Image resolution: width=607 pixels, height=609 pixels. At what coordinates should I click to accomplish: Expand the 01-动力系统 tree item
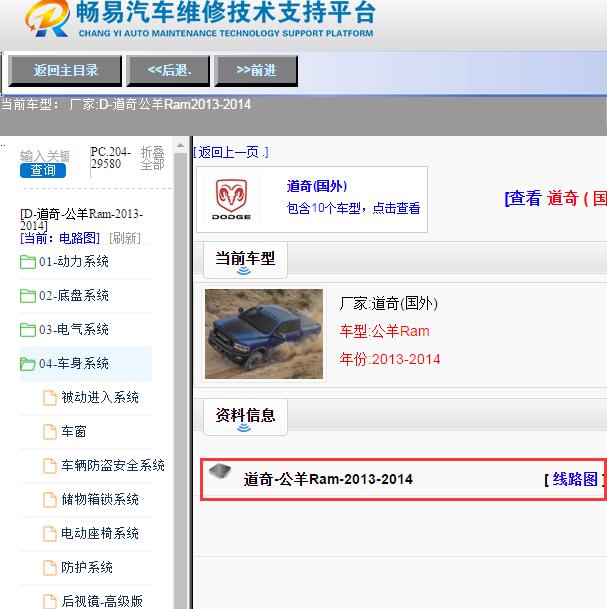[x=74, y=262]
